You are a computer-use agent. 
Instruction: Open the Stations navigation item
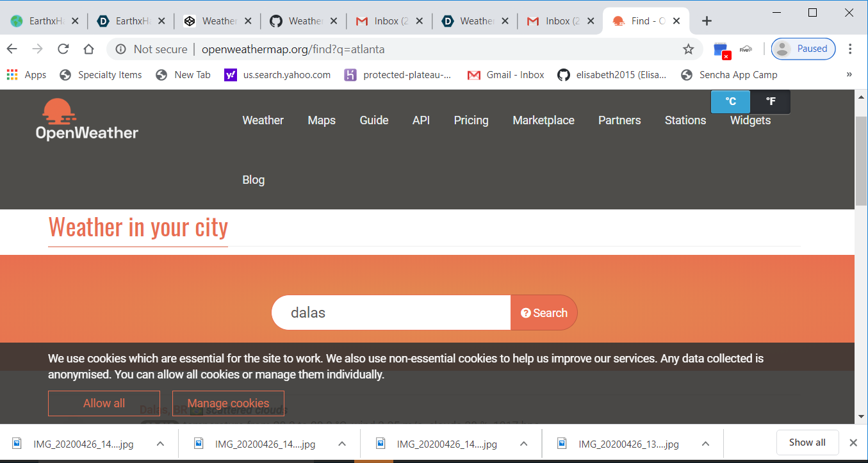coord(685,120)
